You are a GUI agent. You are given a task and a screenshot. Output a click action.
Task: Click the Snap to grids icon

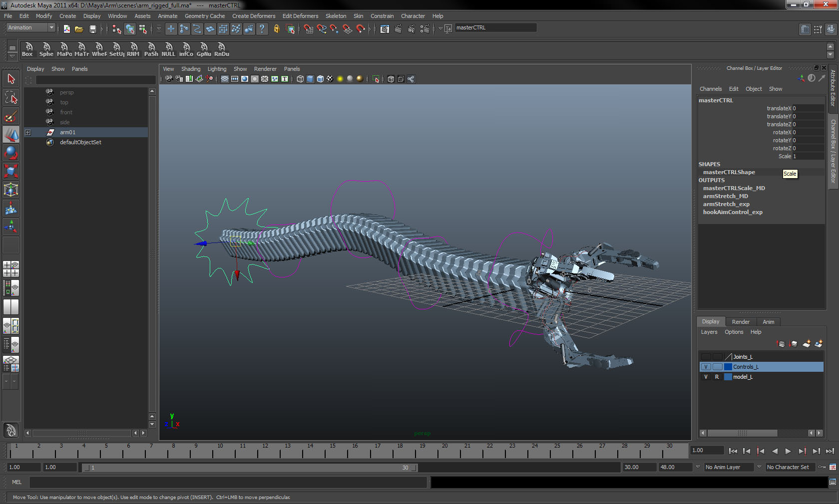point(309,29)
